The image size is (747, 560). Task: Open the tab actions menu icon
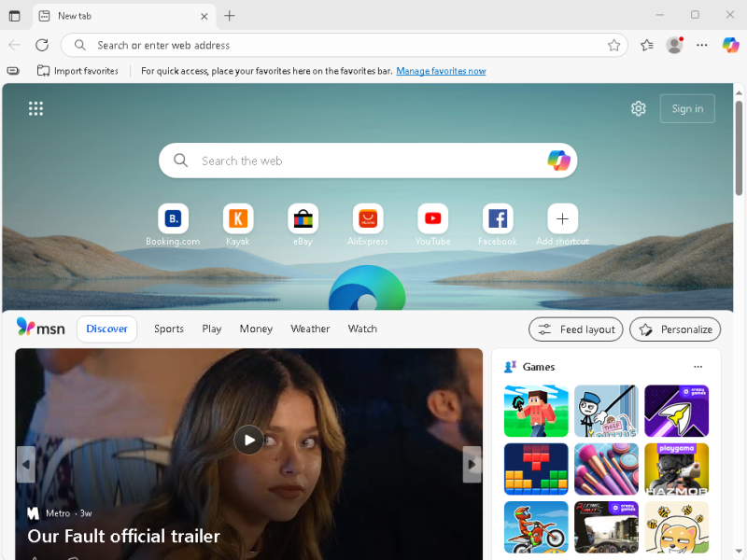[x=14, y=16]
